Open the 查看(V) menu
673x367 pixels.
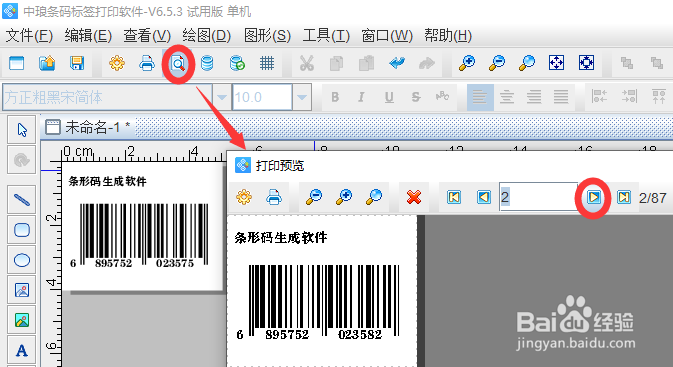click(x=147, y=36)
